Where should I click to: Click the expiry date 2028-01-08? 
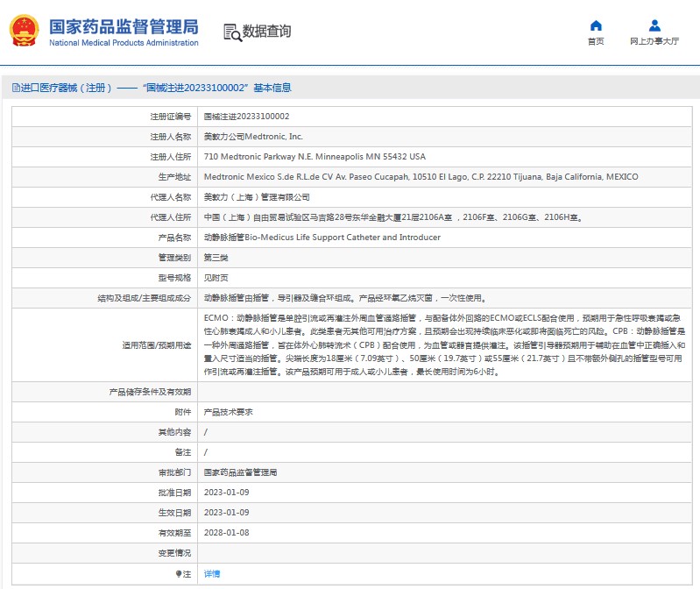point(226,532)
